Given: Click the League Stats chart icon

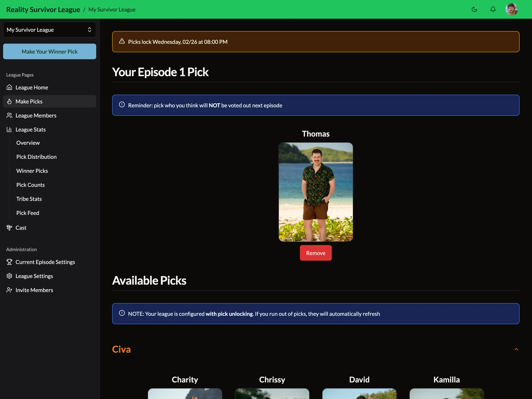Looking at the screenshot, I should pos(9,130).
